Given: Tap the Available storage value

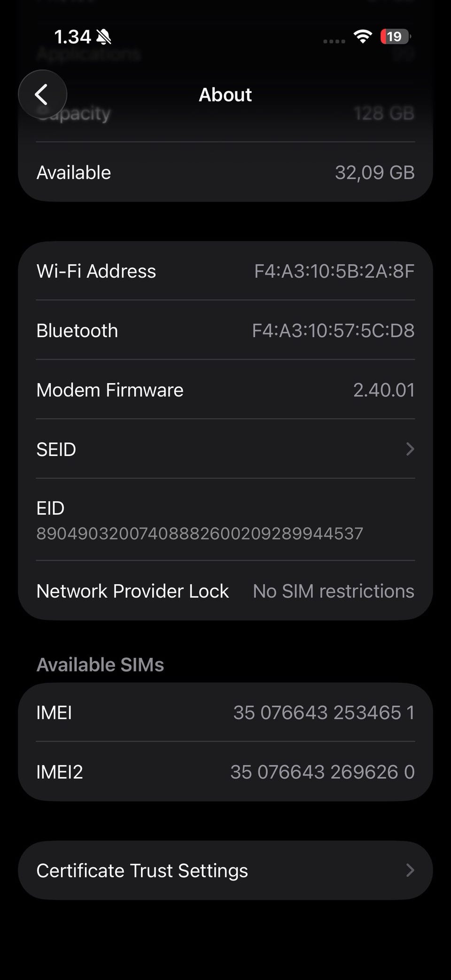Looking at the screenshot, I should click(374, 172).
